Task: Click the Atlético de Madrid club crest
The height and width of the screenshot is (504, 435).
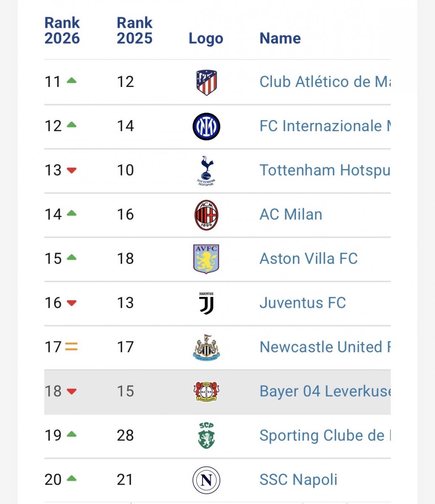Action: tap(206, 82)
